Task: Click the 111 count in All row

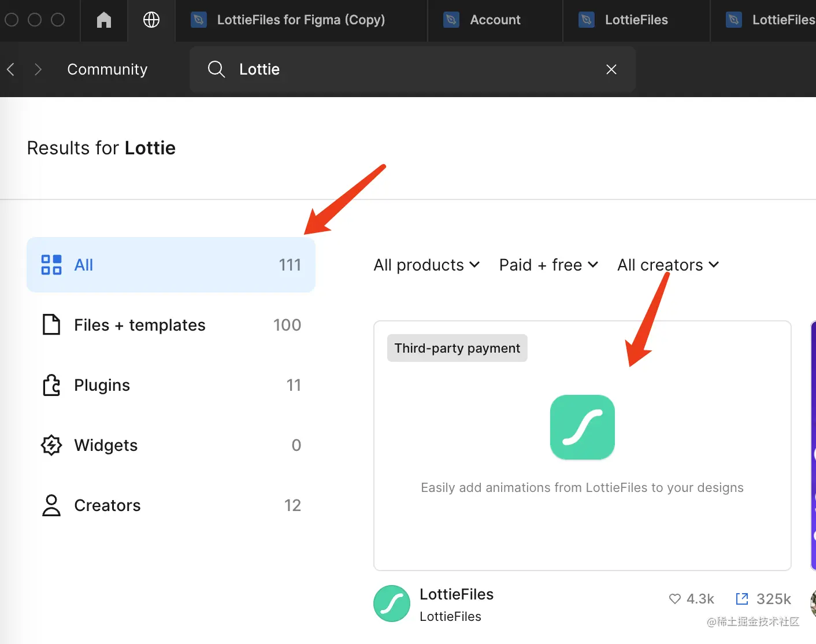Action: (290, 265)
